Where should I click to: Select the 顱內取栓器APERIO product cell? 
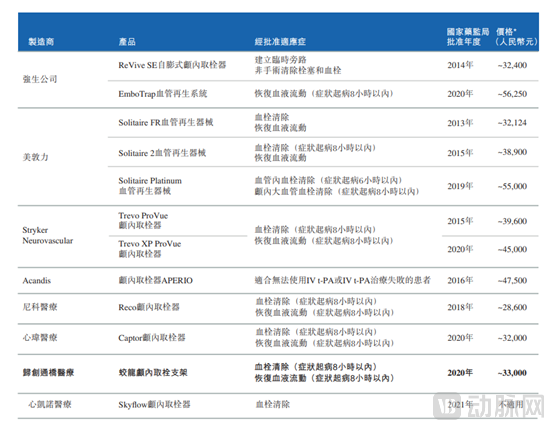pos(155,281)
